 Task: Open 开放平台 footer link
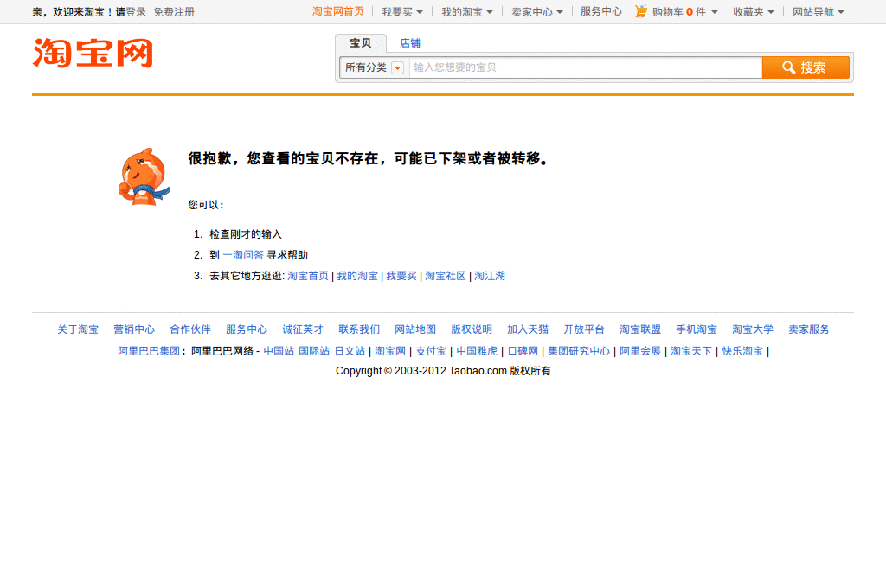584,329
